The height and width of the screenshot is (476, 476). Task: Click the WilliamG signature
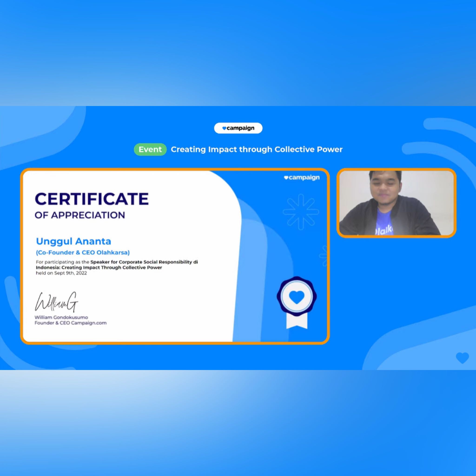point(56,302)
